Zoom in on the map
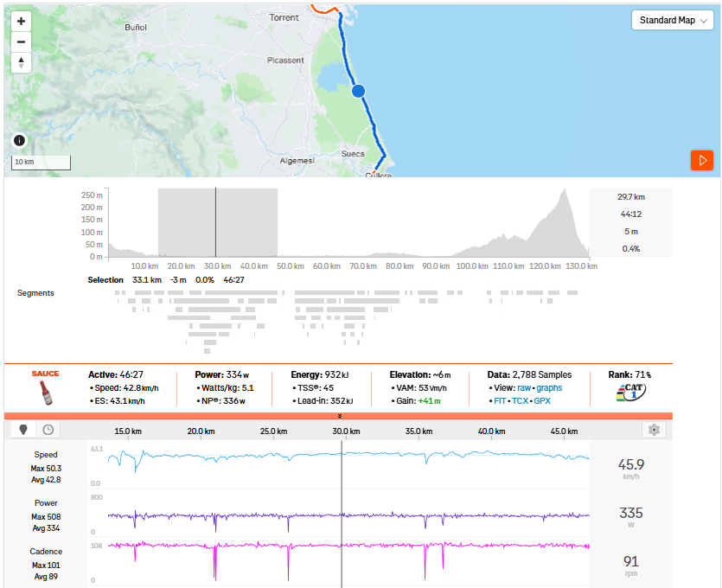The image size is (722, 588). [22, 21]
